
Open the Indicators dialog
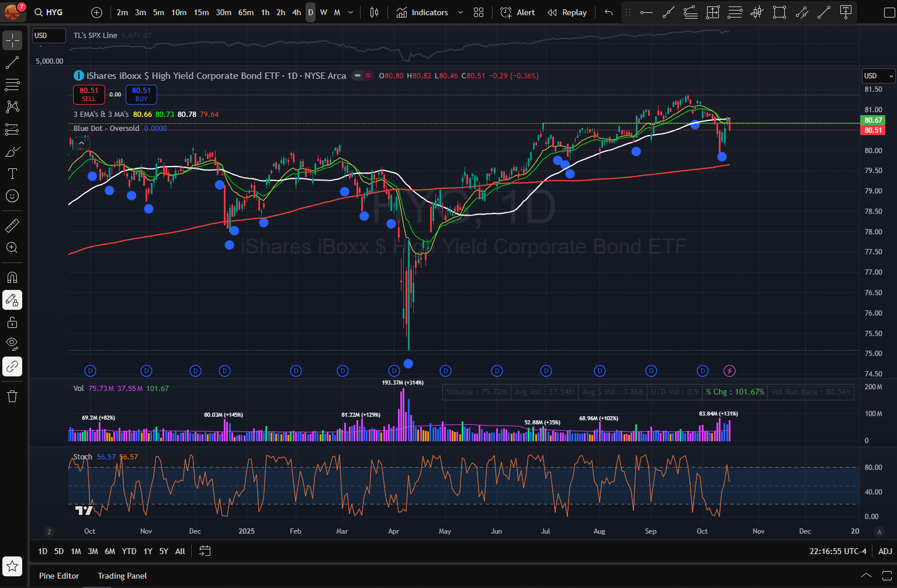click(x=422, y=12)
